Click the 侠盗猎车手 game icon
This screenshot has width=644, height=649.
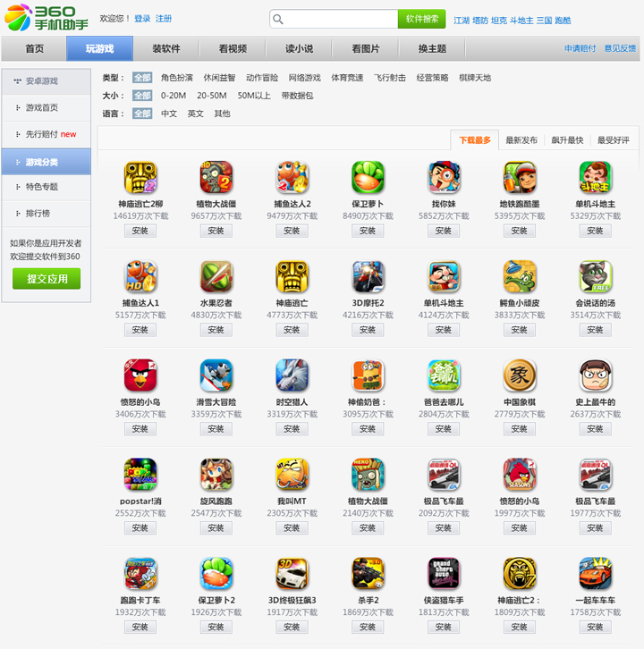coord(444,573)
